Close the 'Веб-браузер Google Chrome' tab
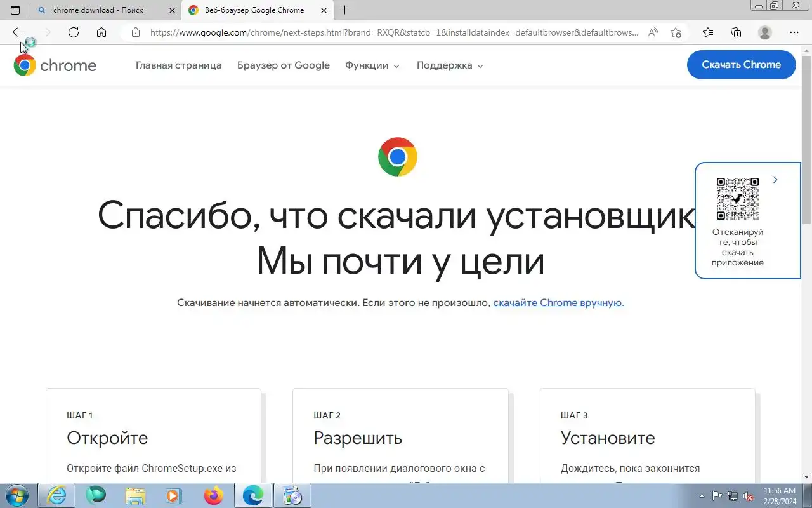The width and height of the screenshot is (812, 508). point(324,10)
